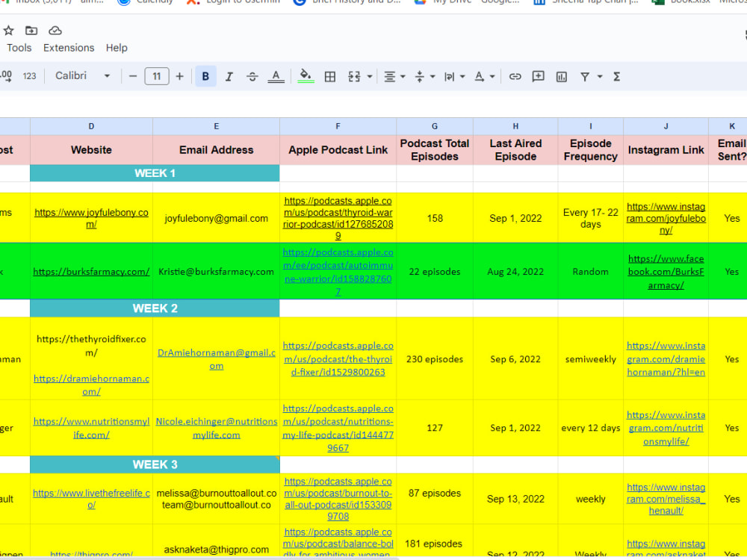
Task: Open the Calibri font dropdown
Action: click(82, 75)
